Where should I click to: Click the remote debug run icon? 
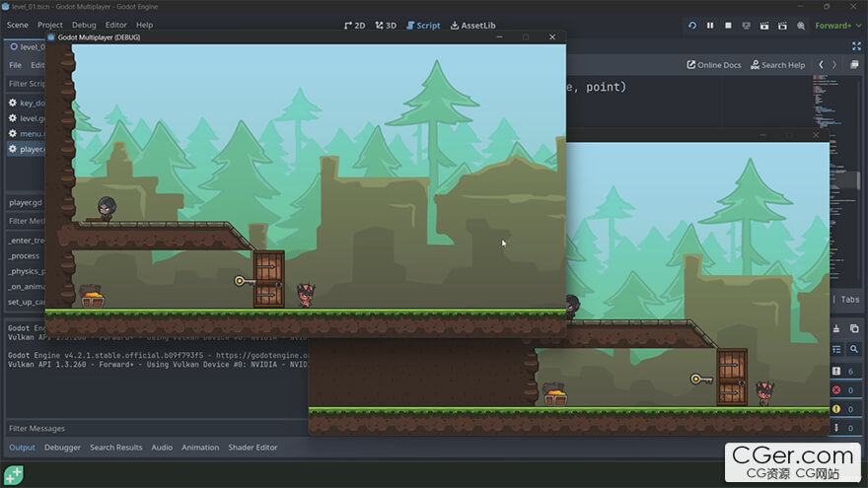747,26
